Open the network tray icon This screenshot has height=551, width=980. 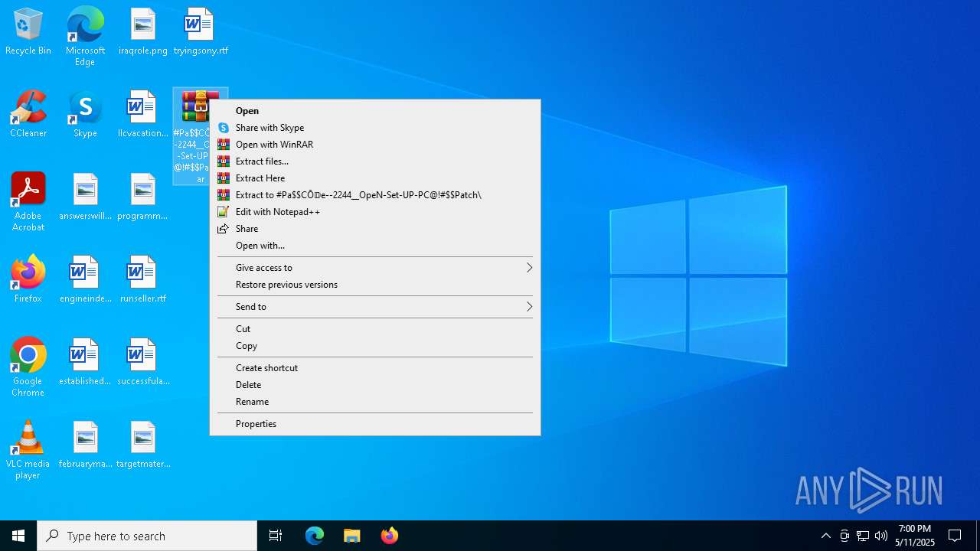(863, 536)
